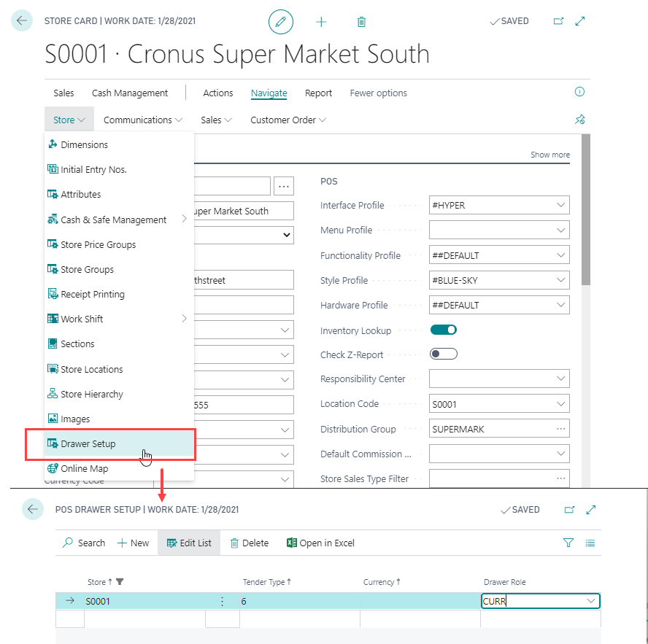Click the Store Sales Type Filter ellipsis

(561, 478)
